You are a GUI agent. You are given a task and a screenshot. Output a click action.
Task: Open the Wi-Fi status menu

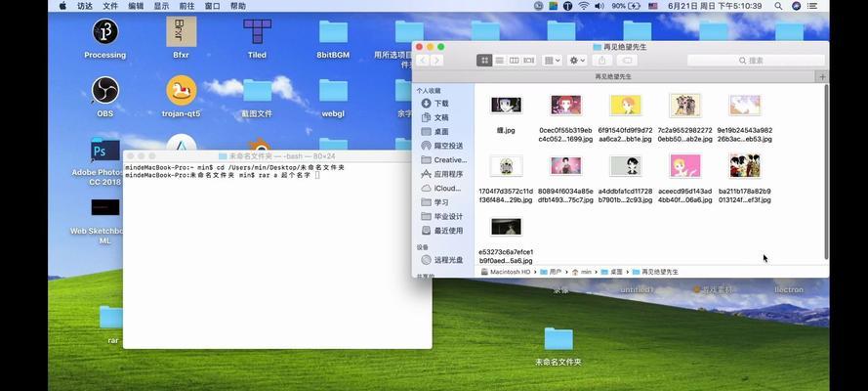pyautogui.click(x=584, y=6)
